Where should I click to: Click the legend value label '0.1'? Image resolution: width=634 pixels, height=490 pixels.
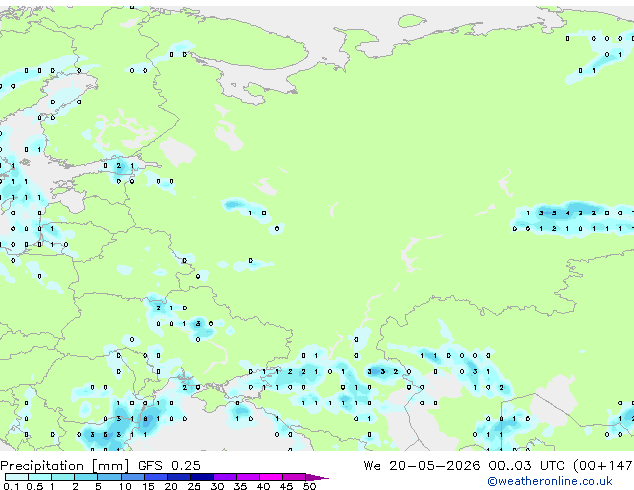click(x=11, y=486)
